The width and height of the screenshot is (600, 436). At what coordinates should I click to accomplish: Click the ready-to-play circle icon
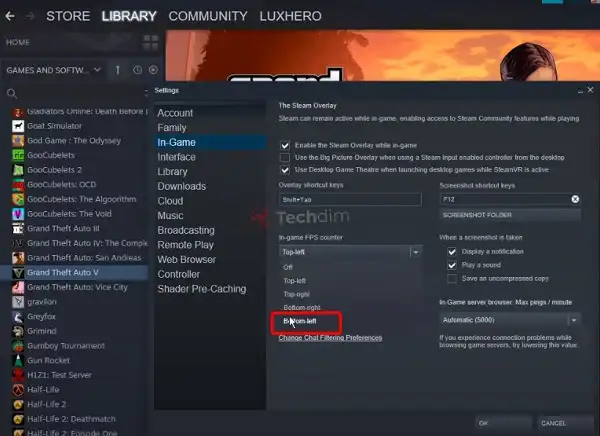(153, 70)
